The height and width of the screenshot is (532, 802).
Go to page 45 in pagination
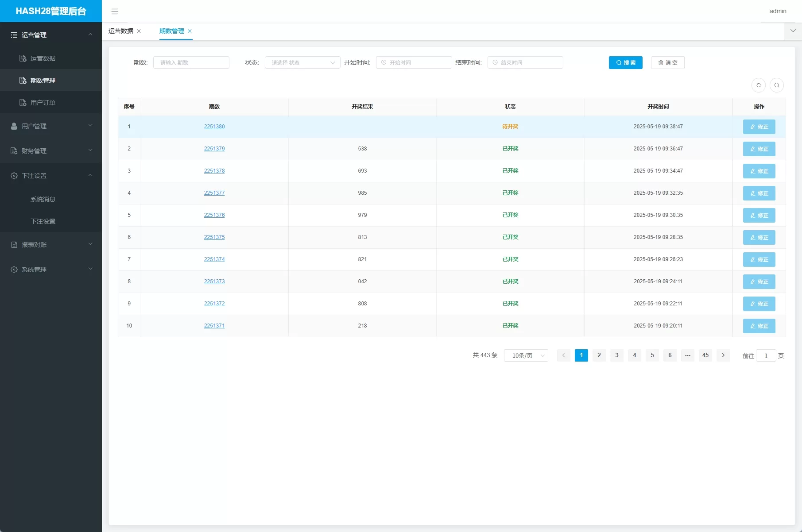point(705,355)
